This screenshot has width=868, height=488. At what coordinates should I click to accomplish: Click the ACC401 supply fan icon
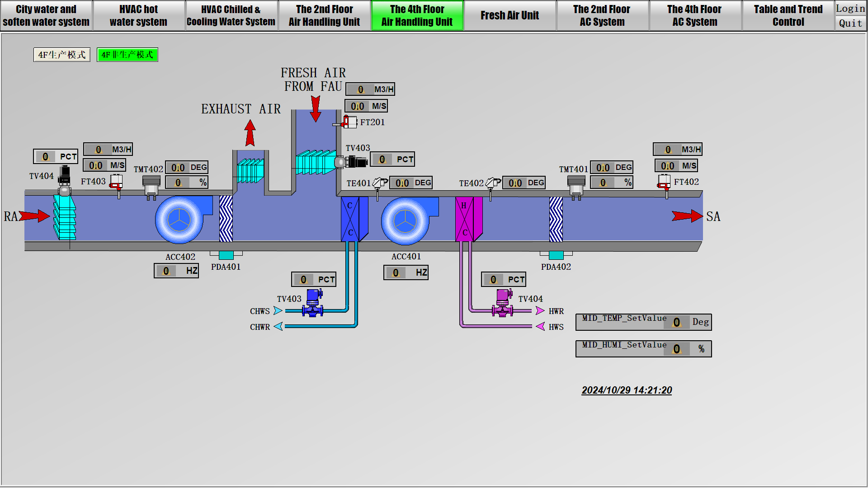(x=405, y=221)
